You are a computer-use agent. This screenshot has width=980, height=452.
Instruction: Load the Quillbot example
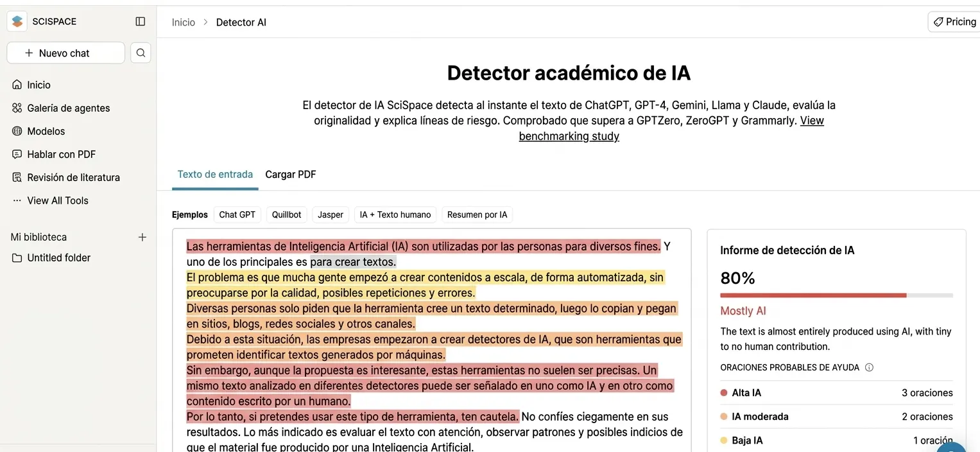[286, 214]
